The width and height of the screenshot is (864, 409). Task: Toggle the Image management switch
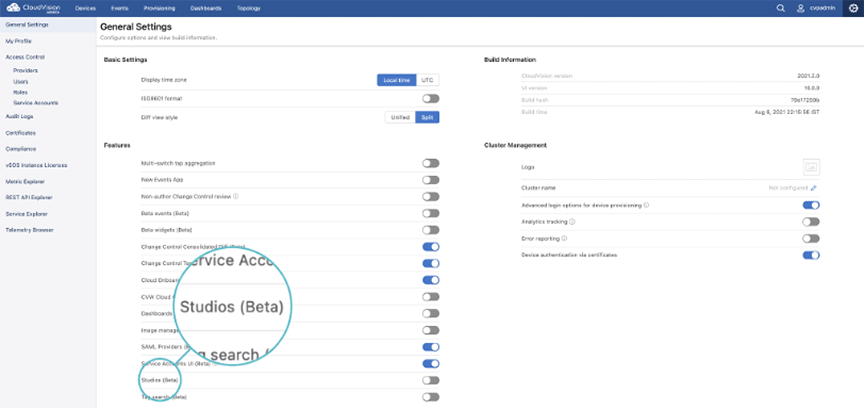(431, 330)
